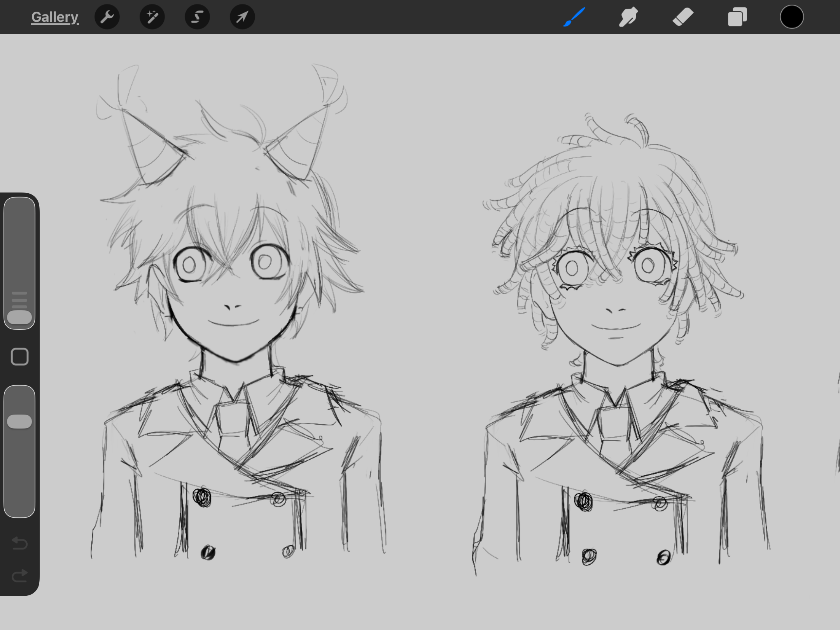Select the Smudge finger tool
Viewport: 840px width, 630px height.
[628, 17]
